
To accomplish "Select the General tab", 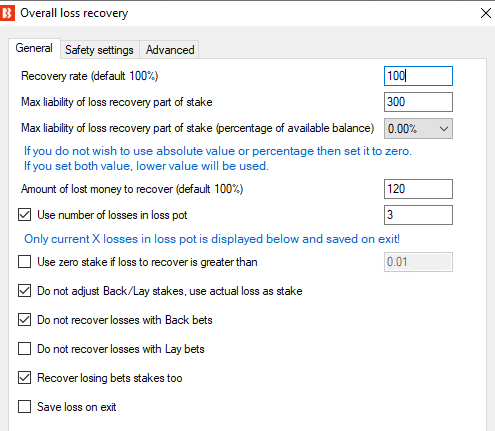I will 34,48.
